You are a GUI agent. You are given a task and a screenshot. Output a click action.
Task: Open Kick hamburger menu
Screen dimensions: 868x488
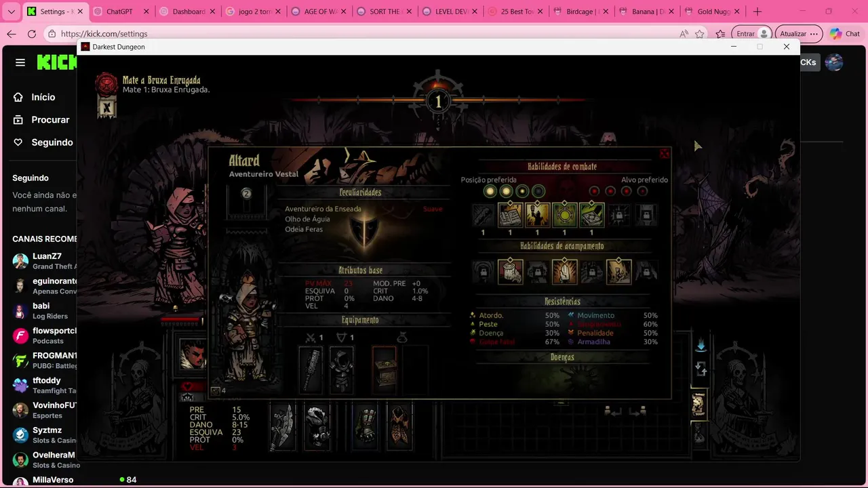20,62
